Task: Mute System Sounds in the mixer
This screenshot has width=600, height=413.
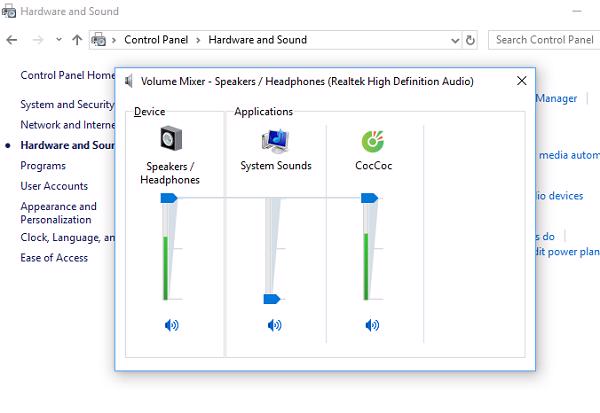Action: pyautogui.click(x=274, y=325)
